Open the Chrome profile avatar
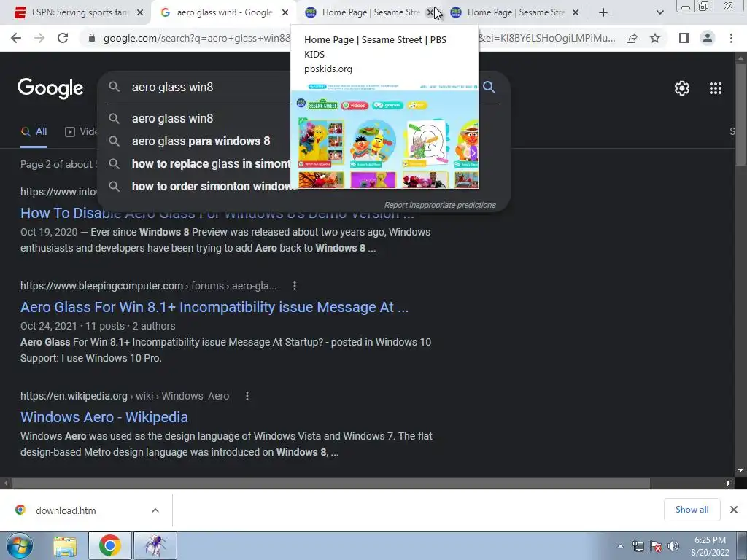 (708, 38)
